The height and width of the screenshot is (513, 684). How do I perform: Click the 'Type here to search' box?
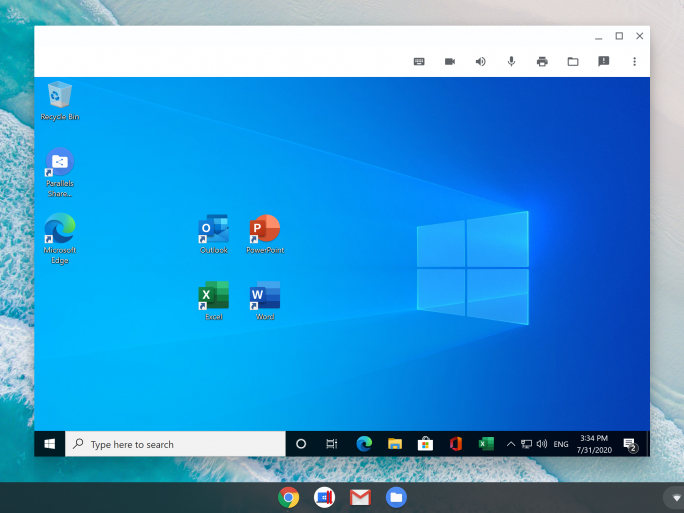pyautogui.click(x=175, y=444)
